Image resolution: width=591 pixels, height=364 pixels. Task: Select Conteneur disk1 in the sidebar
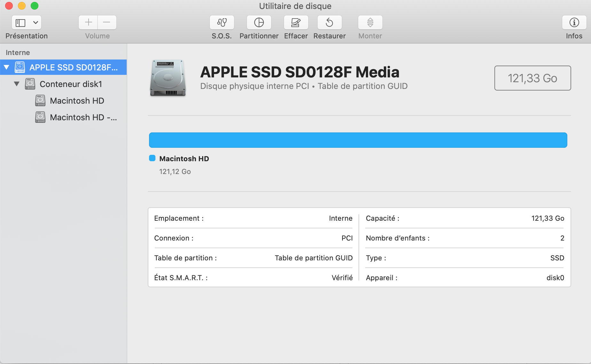[x=71, y=84]
